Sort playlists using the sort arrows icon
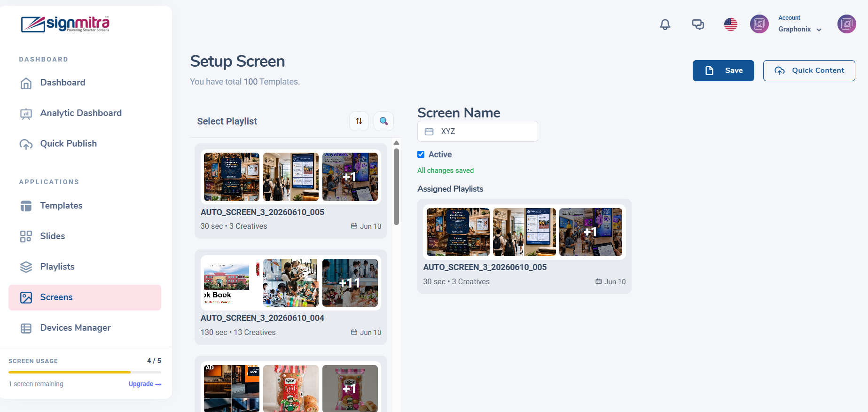 tap(359, 121)
